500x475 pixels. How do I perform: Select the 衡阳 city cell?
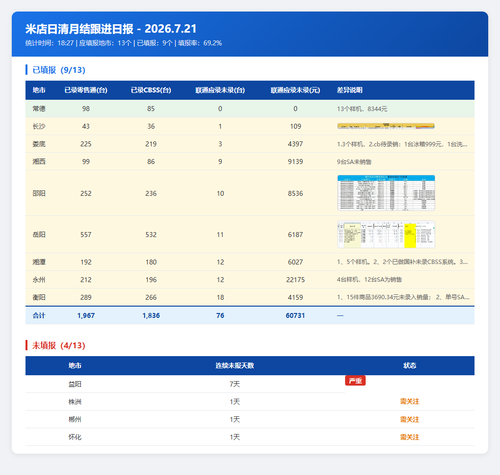(39, 297)
